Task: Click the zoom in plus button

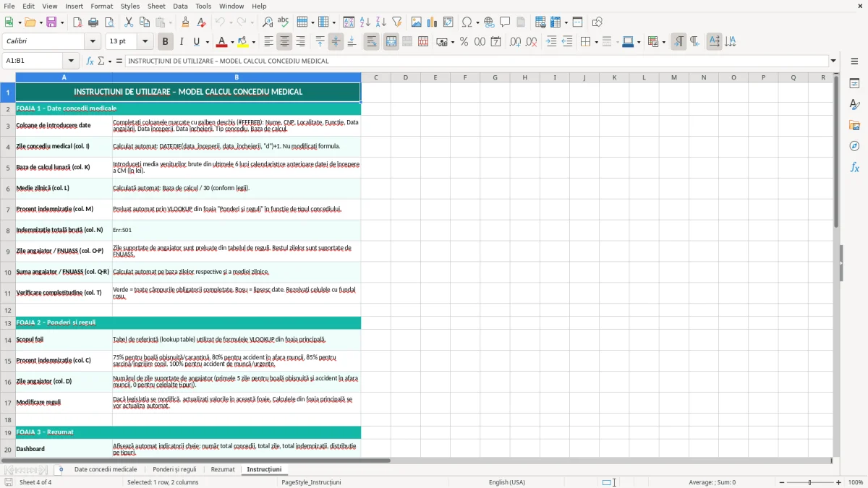Action: [839, 482]
